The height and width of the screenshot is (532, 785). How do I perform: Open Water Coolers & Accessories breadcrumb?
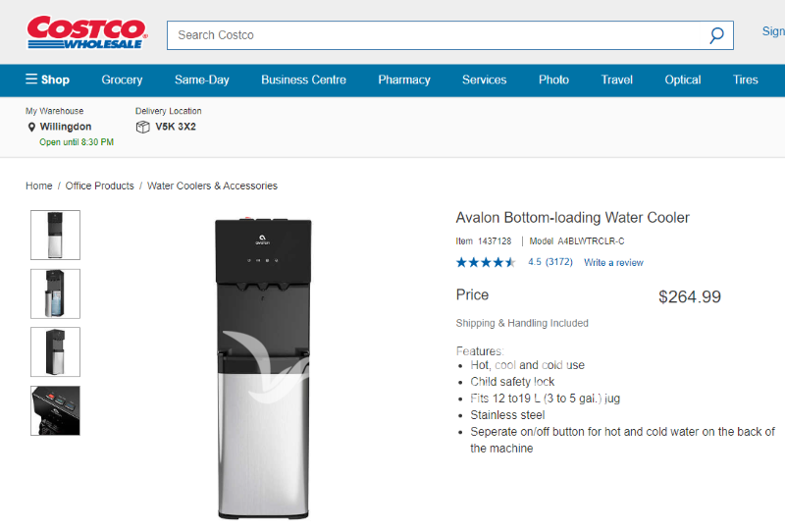(x=212, y=186)
